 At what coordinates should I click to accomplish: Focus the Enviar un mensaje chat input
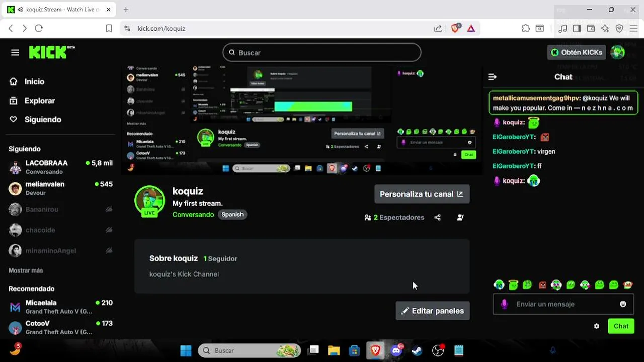pos(563,304)
